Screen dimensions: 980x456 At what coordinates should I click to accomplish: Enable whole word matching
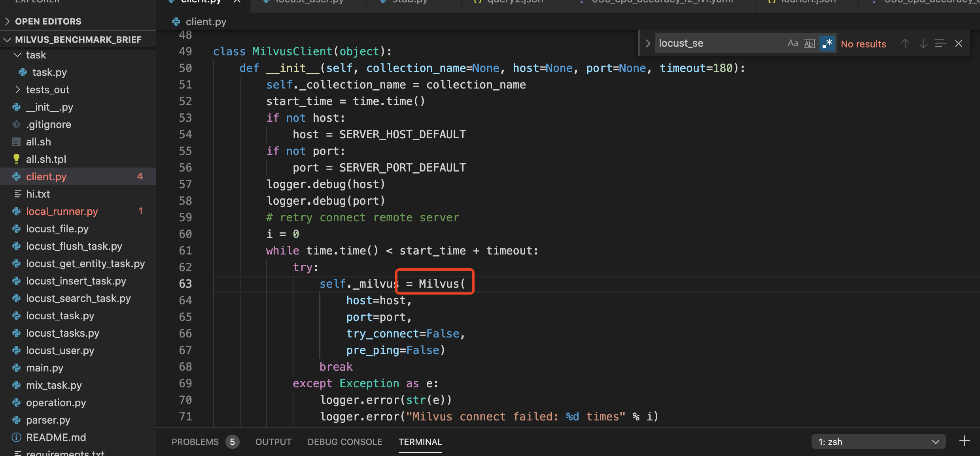coord(810,43)
